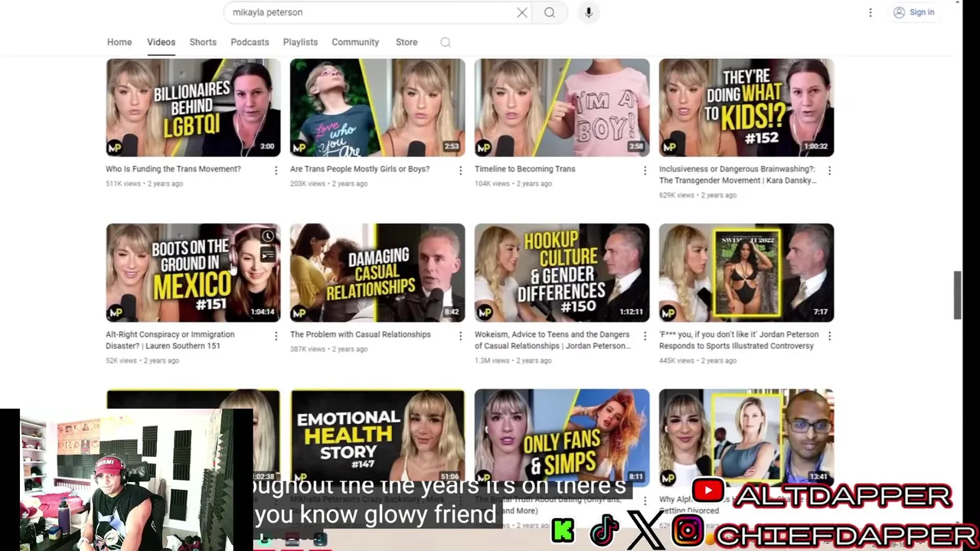The height and width of the screenshot is (551, 980).
Task: Click '387K views • 2 years ago' text
Action: 328,349
